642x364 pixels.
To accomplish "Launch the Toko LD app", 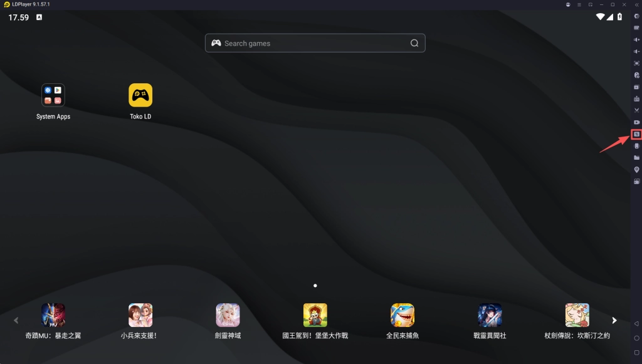I will (140, 96).
